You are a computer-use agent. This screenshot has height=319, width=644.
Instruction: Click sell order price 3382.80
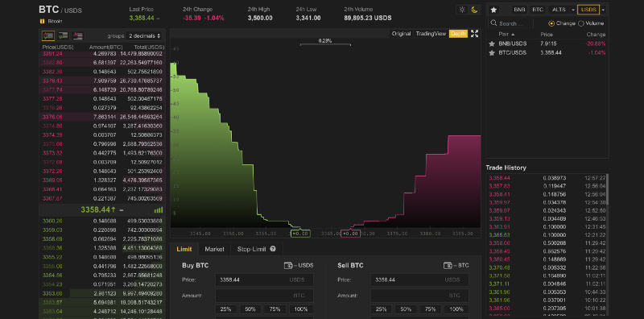(52, 63)
